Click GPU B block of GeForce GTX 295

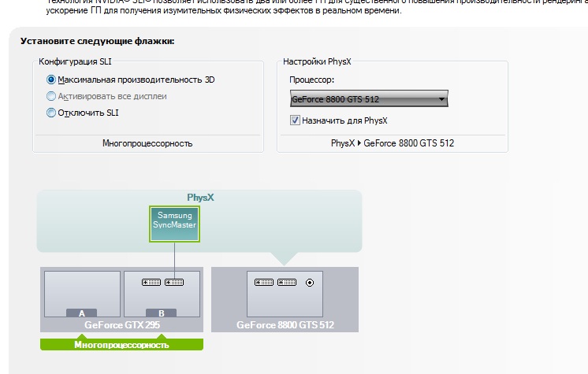162,294
